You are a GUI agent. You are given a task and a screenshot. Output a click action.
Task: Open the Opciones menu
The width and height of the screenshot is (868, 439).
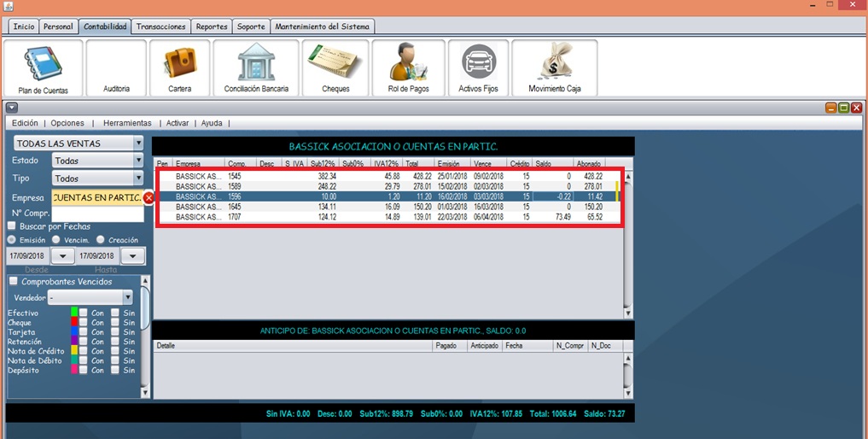pos(67,123)
